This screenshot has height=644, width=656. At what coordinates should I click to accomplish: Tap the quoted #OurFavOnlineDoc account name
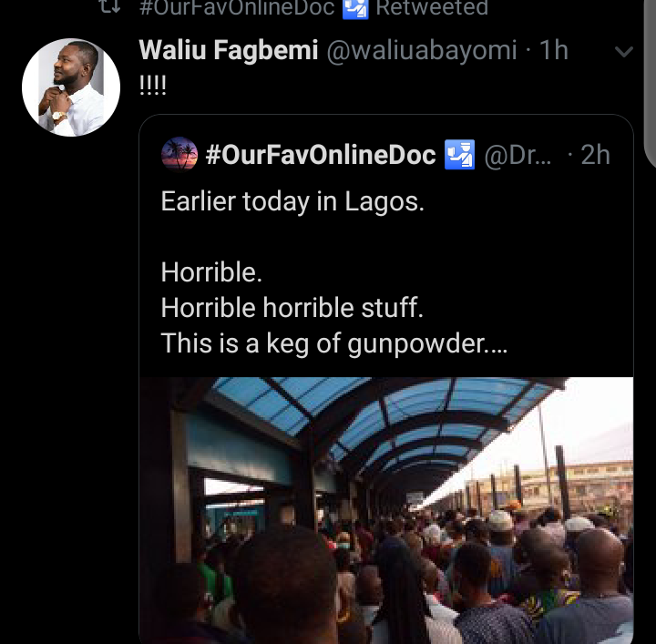[x=321, y=155]
